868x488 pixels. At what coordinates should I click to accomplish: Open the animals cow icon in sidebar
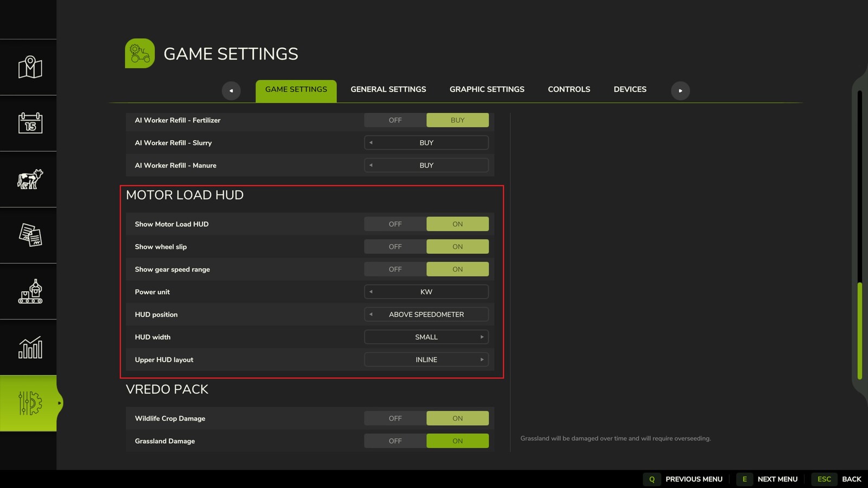[30, 179]
